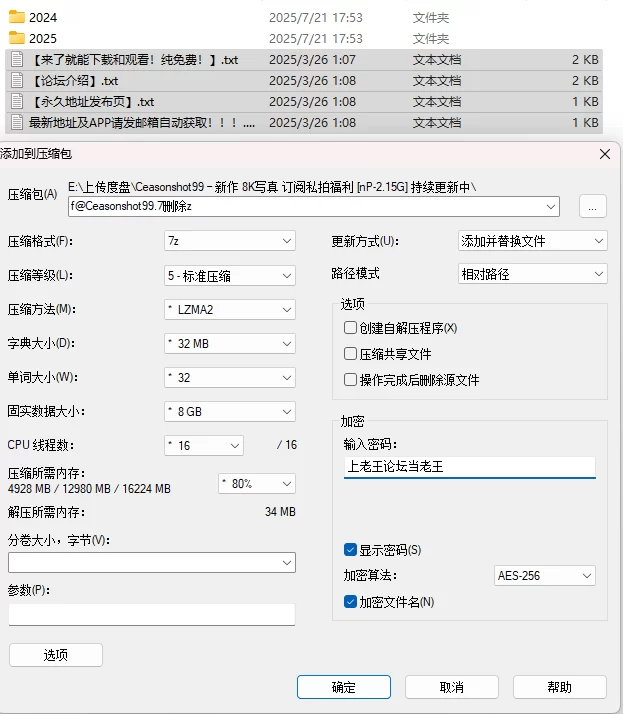Select file 【论坛介绍】.txt
623x714 pixels.
pyautogui.click(x=73, y=81)
